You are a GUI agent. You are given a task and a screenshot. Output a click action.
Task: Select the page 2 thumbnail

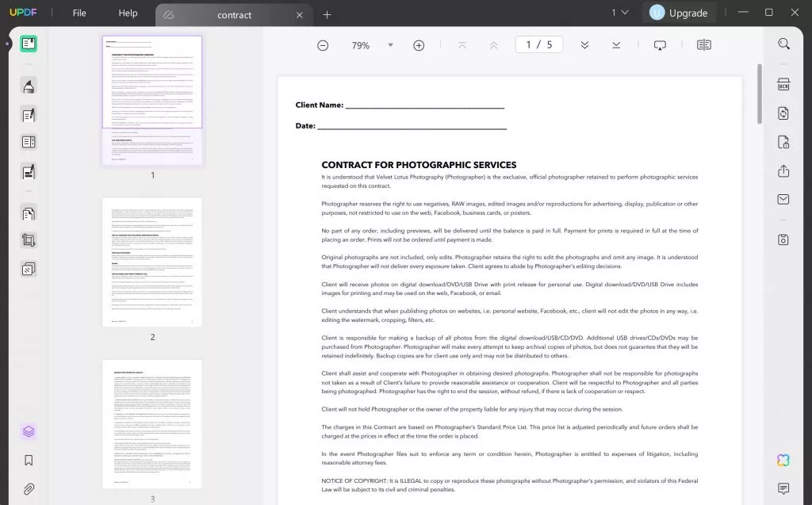(x=151, y=262)
